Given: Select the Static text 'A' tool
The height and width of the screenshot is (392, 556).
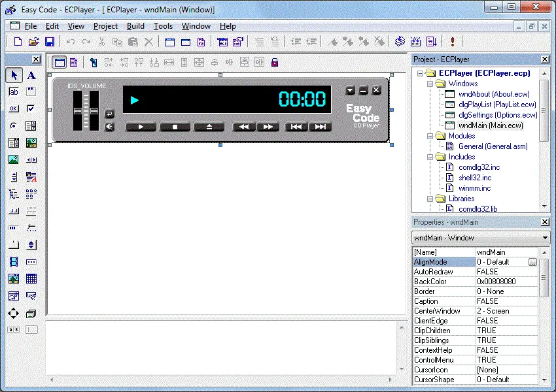Looking at the screenshot, I should 31,76.
